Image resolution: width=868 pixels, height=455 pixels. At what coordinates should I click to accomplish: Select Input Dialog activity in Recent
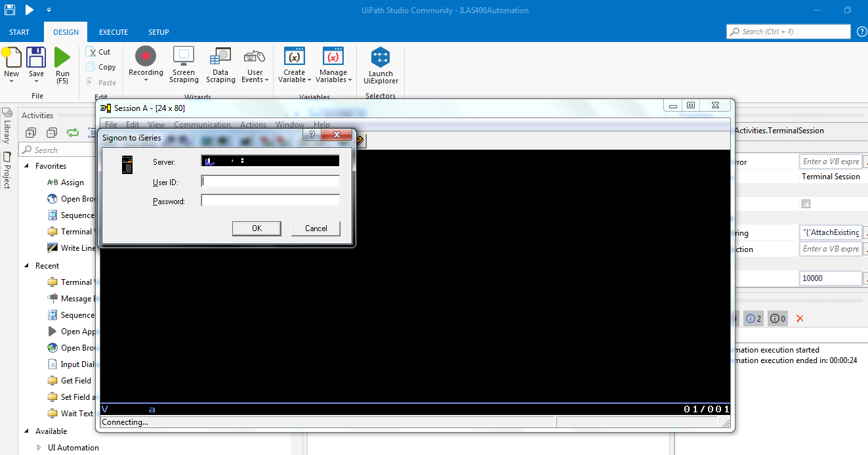[x=72, y=364]
